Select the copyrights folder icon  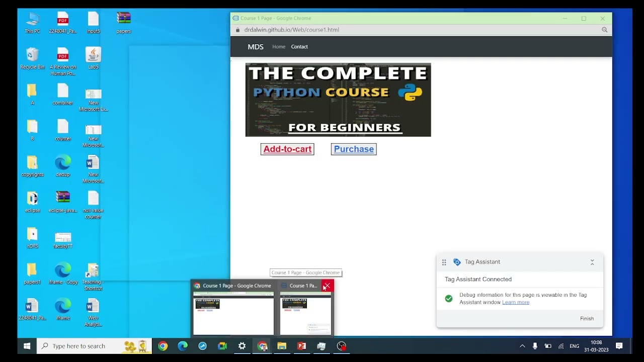32,166
